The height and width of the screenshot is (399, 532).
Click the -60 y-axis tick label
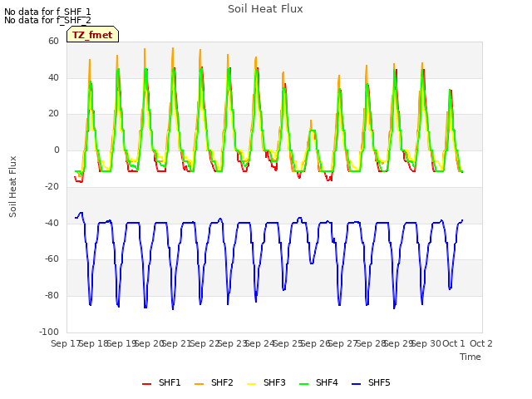coord(52,259)
